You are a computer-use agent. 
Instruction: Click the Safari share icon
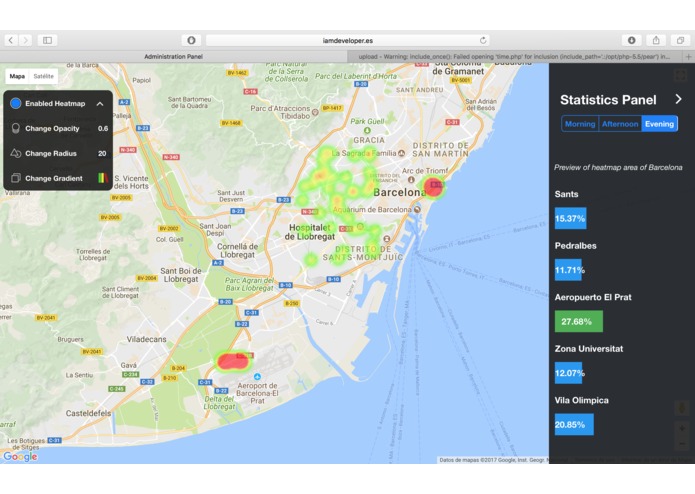click(656, 40)
